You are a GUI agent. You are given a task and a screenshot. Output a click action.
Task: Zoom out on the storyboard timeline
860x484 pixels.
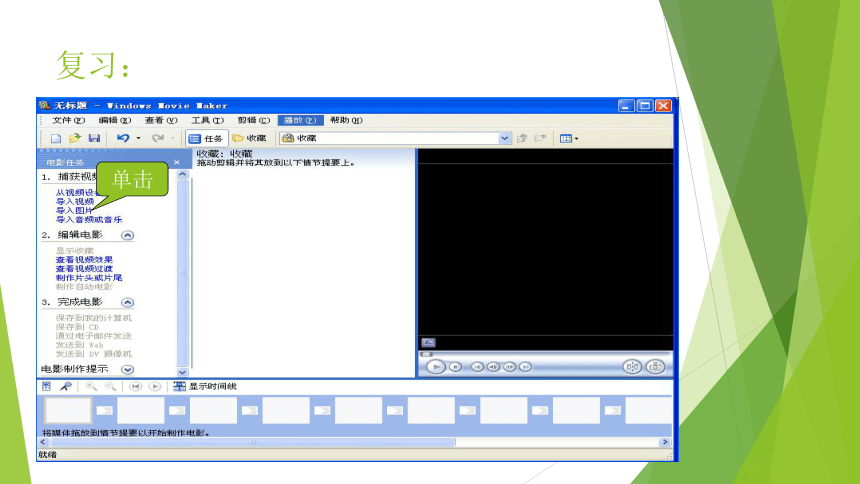click(110, 386)
